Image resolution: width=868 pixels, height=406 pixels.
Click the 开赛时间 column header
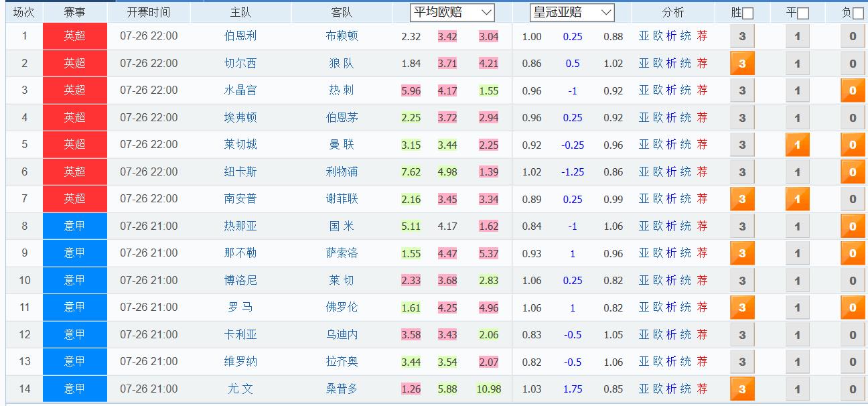[x=149, y=12]
